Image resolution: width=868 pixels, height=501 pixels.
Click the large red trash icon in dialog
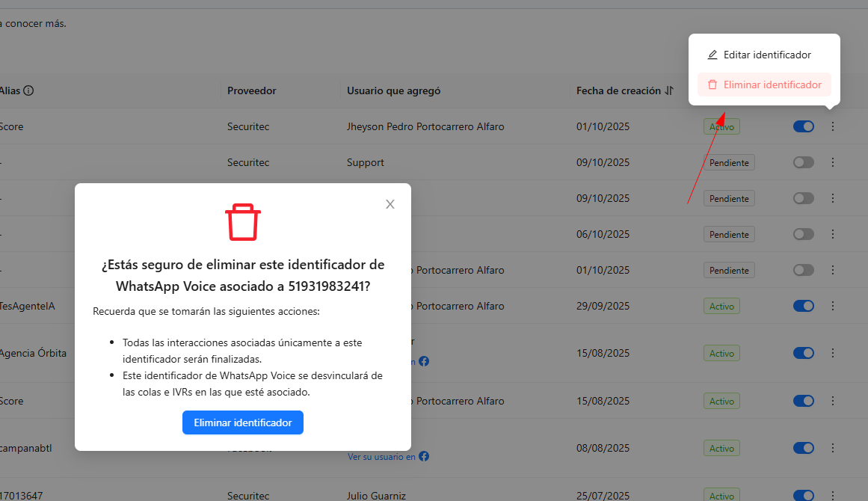[243, 223]
